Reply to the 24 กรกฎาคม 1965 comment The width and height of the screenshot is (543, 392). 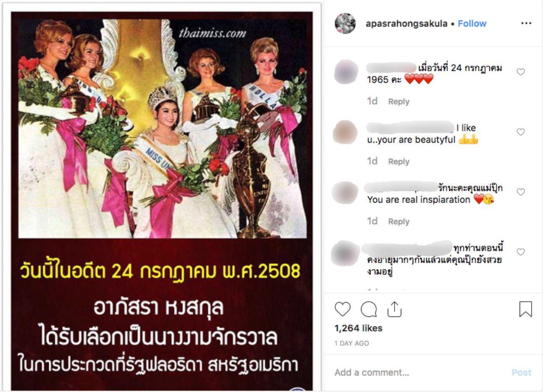coord(399,102)
